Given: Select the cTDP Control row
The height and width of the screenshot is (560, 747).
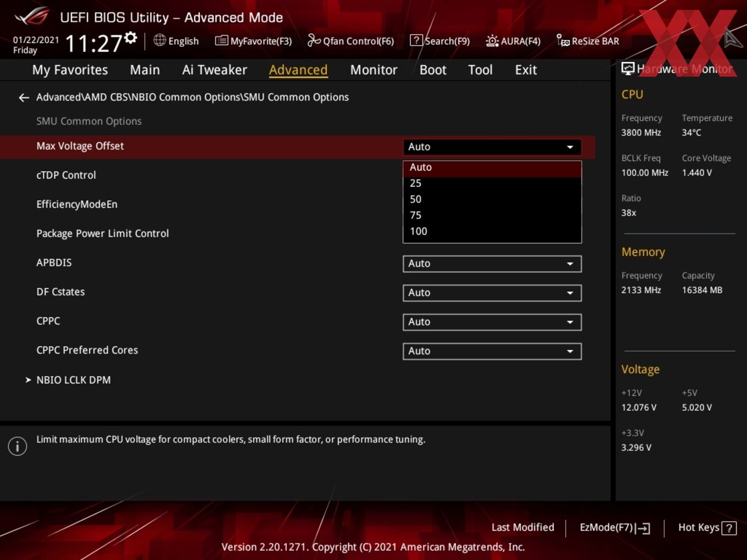Looking at the screenshot, I should pyautogui.click(x=66, y=175).
